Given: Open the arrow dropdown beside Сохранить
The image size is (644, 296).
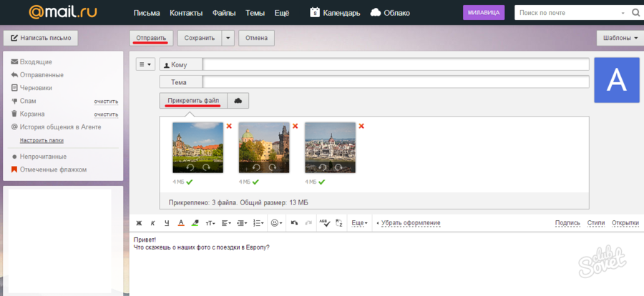Looking at the screenshot, I should [228, 38].
